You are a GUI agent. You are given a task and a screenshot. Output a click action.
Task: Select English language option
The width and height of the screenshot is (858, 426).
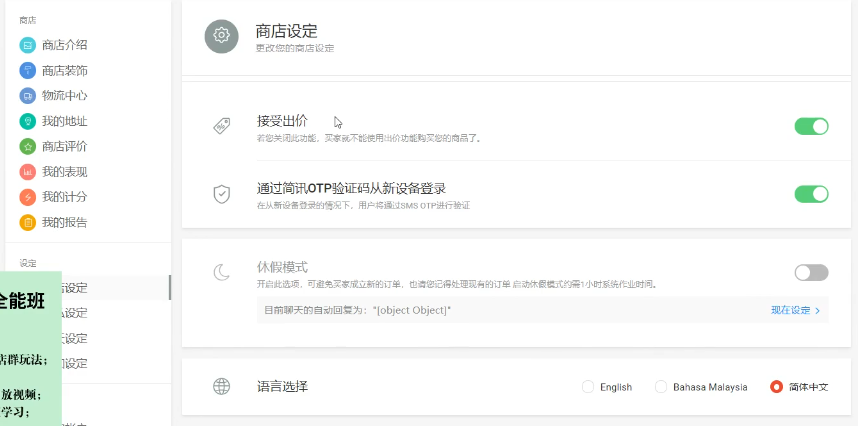click(588, 387)
